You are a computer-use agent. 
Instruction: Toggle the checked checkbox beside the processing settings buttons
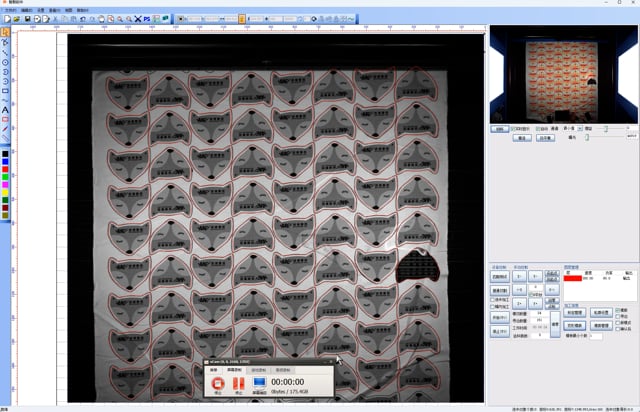617,310
